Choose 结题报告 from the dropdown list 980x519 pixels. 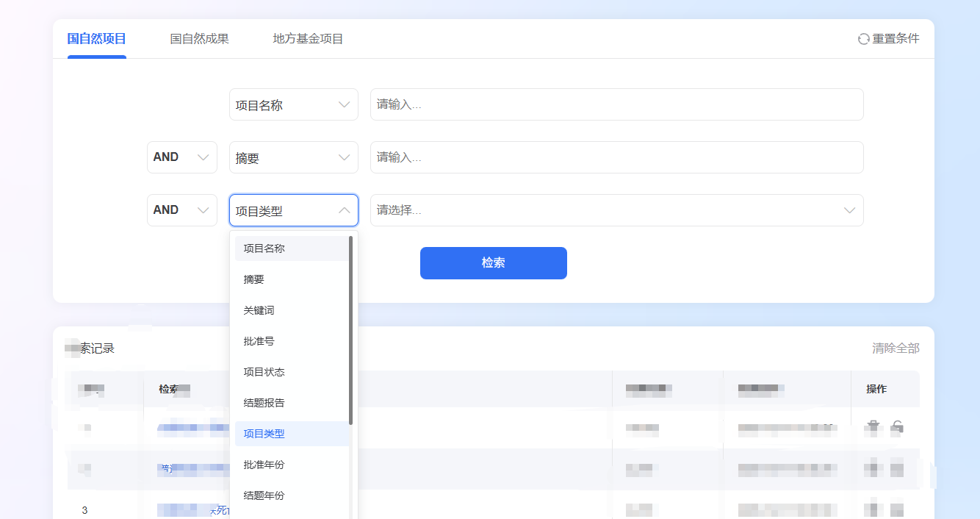coord(292,403)
